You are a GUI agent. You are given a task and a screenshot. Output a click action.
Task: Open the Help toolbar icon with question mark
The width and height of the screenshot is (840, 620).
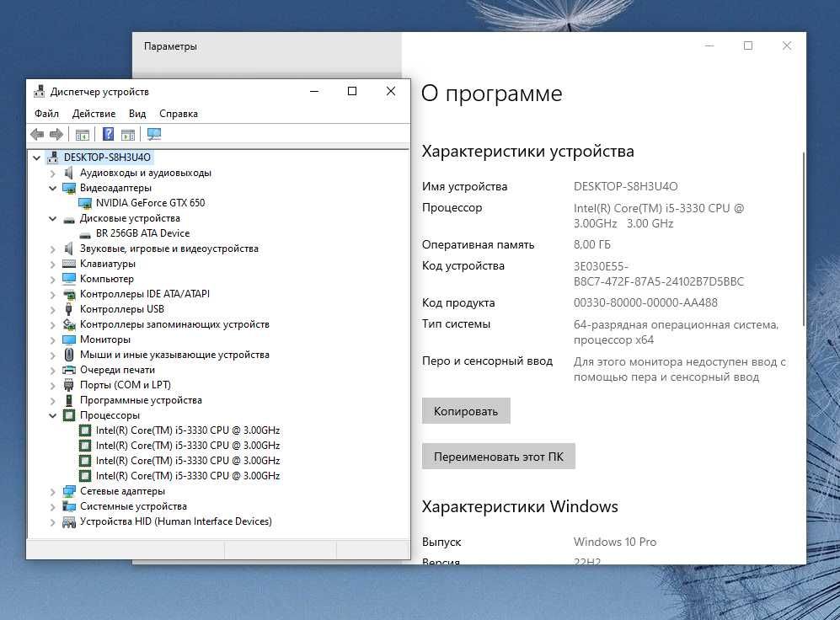(x=108, y=135)
